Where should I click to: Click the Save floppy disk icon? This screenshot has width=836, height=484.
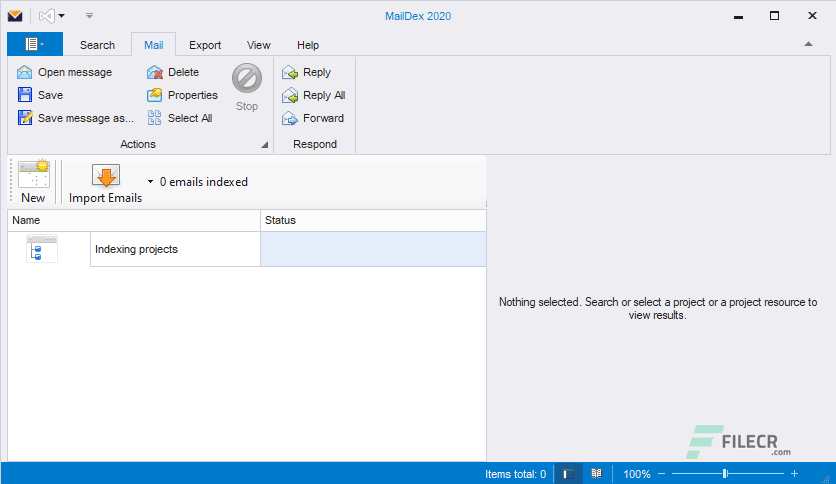pos(25,95)
